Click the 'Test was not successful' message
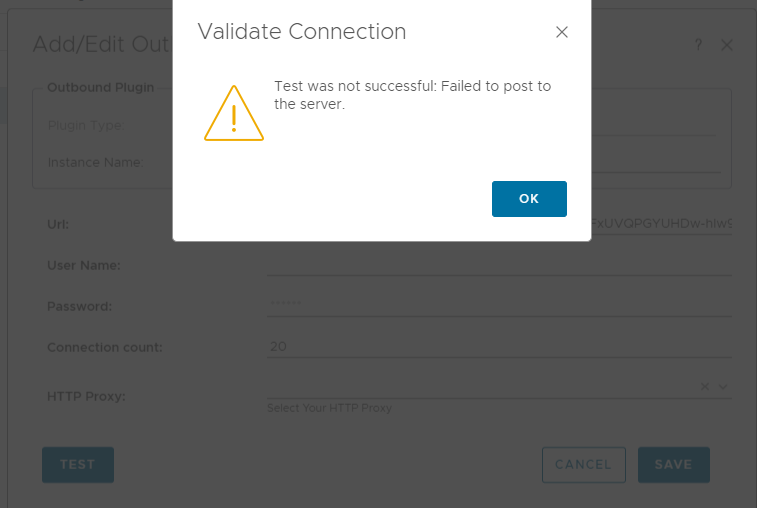This screenshot has height=508, width=757. [412, 95]
